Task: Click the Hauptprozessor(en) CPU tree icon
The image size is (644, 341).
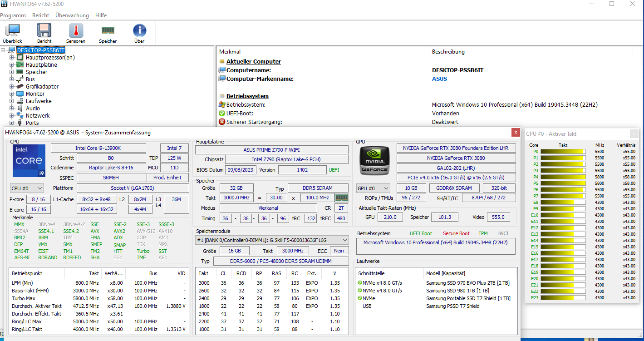Action: (x=20, y=58)
